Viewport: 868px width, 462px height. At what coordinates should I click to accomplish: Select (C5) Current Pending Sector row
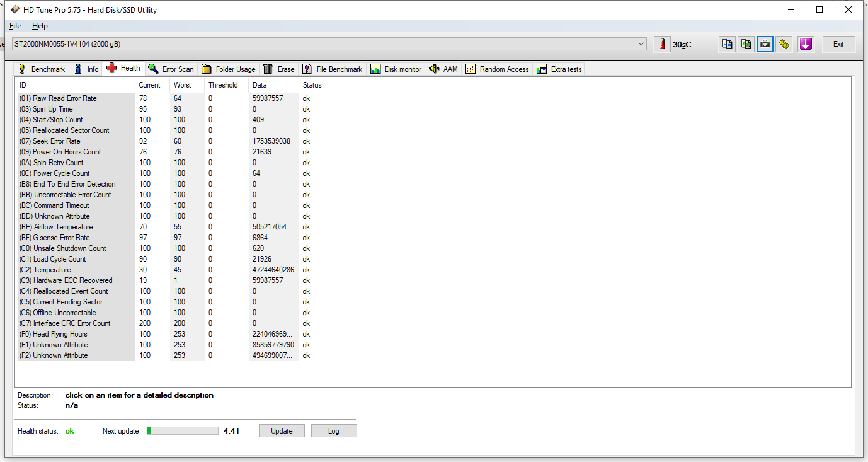tap(178, 302)
